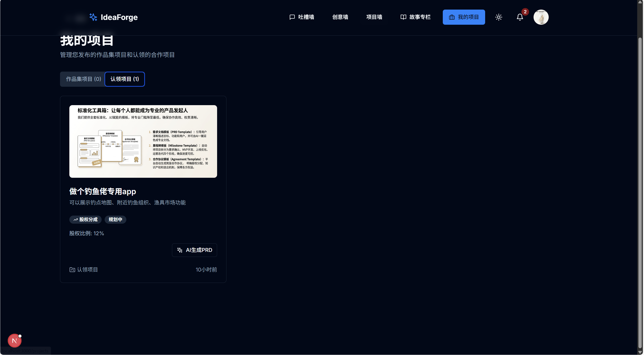
Task: Click the sparkle icon in AI生成PRD button
Action: click(x=180, y=250)
